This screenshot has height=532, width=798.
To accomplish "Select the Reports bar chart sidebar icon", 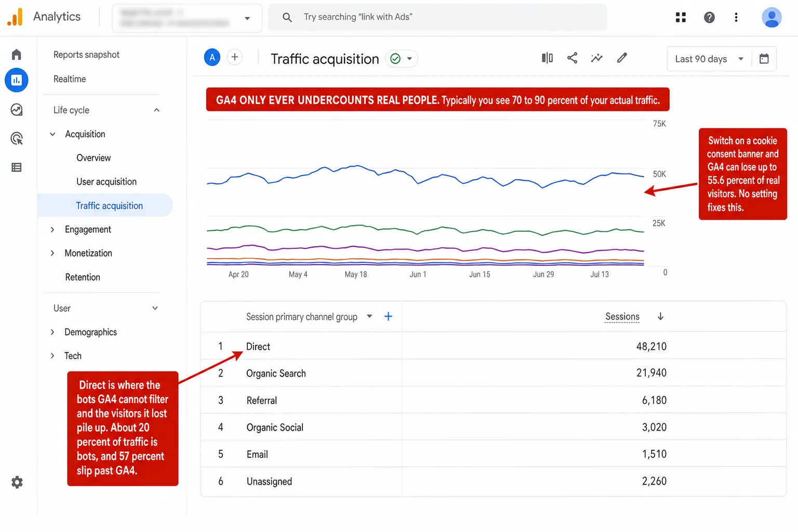I will tap(17, 80).
